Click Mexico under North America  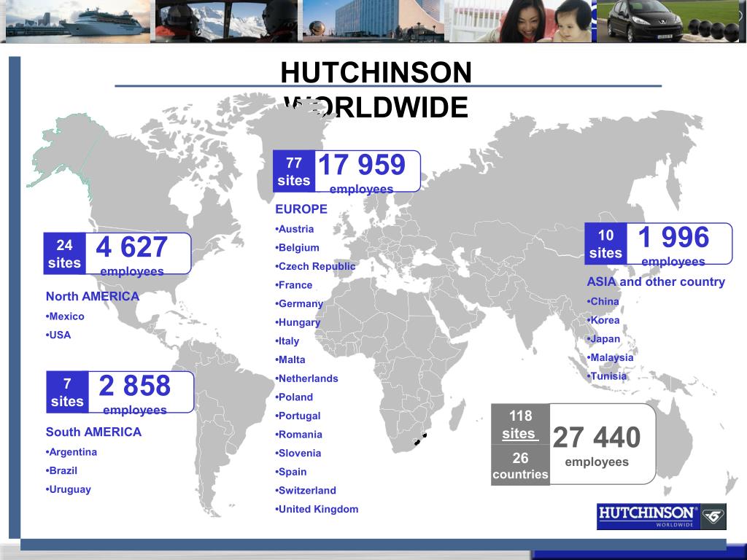(65, 316)
